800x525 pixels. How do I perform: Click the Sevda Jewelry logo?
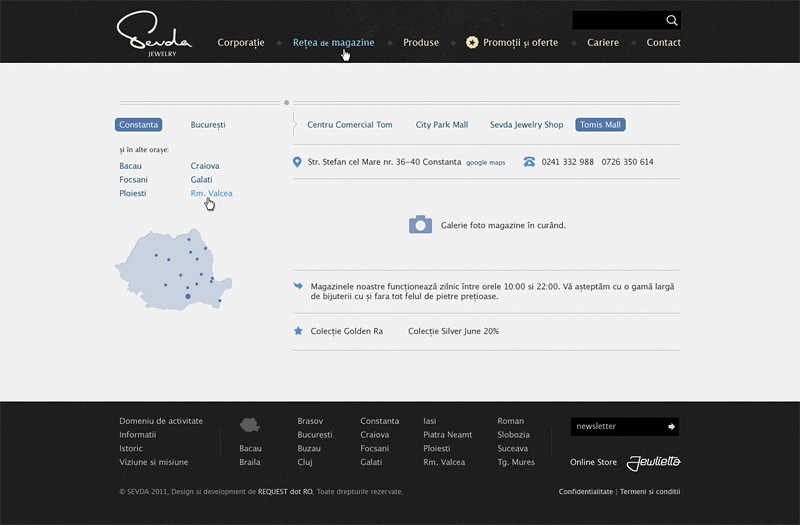(x=153, y=33)
